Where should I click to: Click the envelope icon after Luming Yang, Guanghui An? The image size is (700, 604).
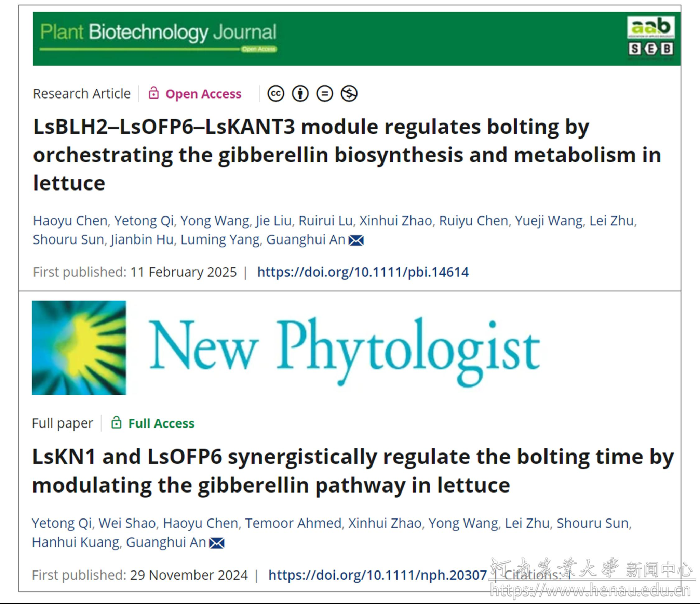pos(356,240)
